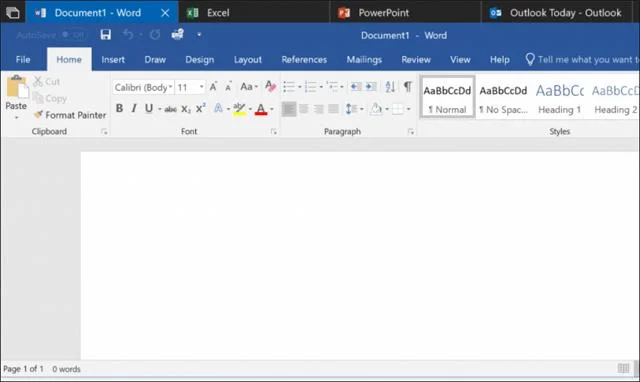This screenshot has height=382, width=640.
Task: Click the Shading paint bucket icon
Action: click(376, 109)
